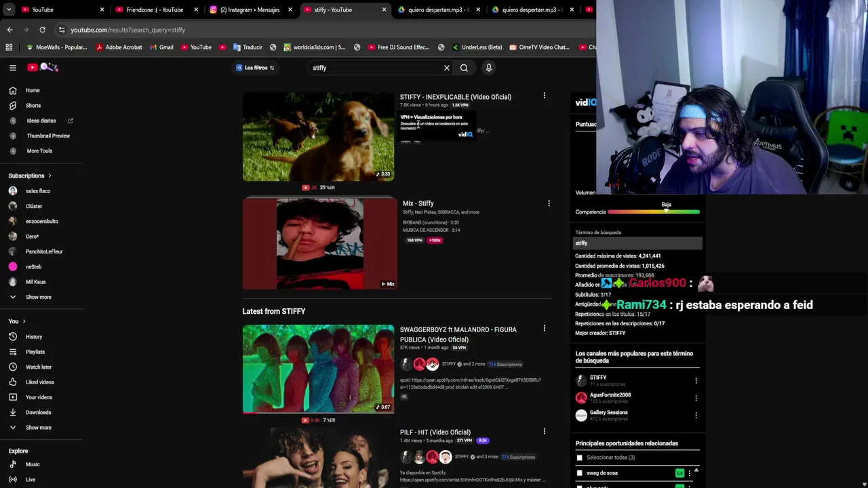Image resolution: width=868 pixels, height=488 pixels.
Task: Open the Los filtros filter dropdown
Action: (255, 68)
